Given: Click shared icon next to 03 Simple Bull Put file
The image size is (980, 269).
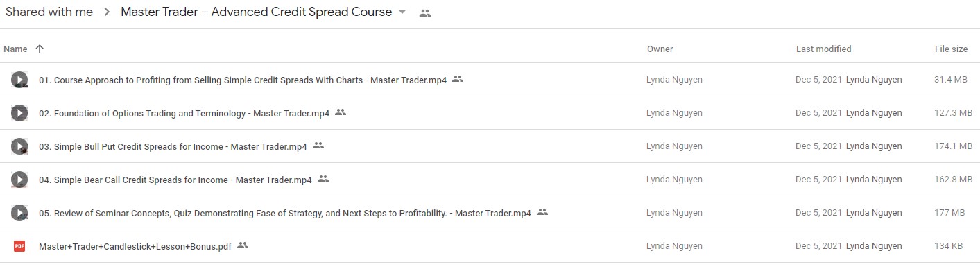Looking at the screenshot, I should pos(318,146).
